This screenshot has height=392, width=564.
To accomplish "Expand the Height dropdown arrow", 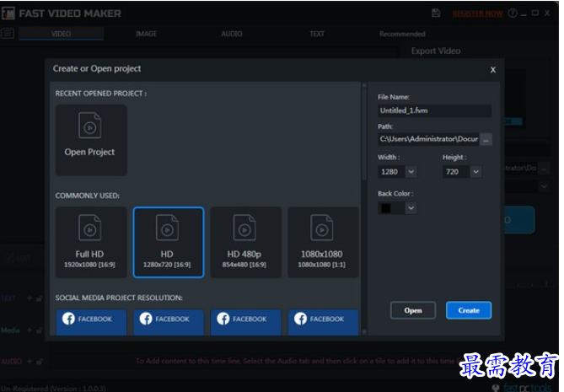I will [x=475, y=171].
